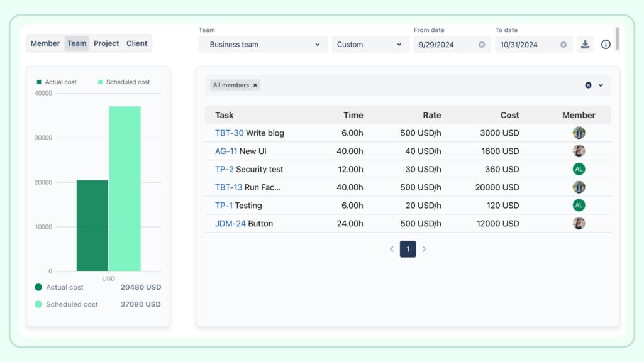Open the Custom date range dropdown
The image size is (644, 362).
pyautogui.click(x=370, y=44)
